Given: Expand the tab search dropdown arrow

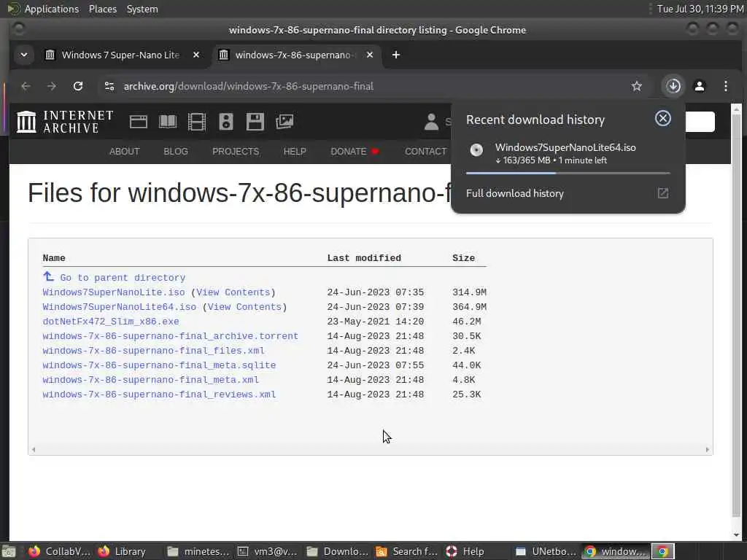Looking at the screenshot, I should (x=24, y=55).
